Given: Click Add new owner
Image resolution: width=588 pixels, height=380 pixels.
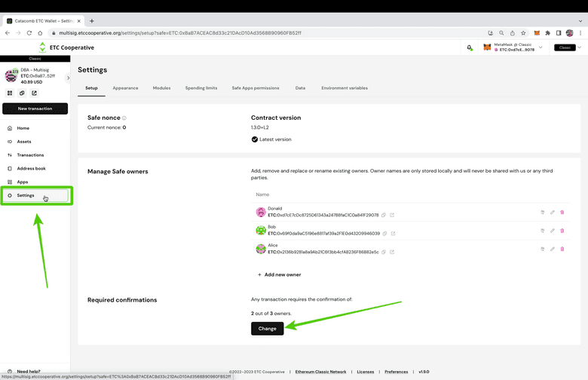Looking at the screenshot, I should [x=279, y=274].
